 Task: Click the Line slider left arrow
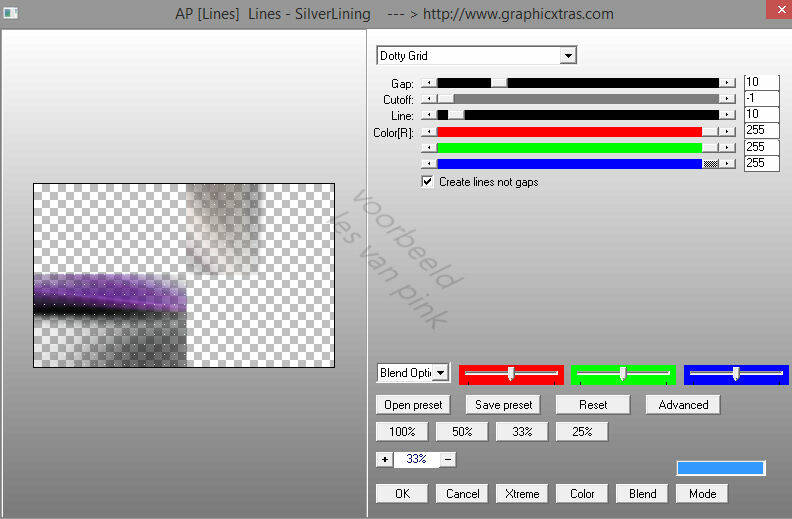point(429,115)
